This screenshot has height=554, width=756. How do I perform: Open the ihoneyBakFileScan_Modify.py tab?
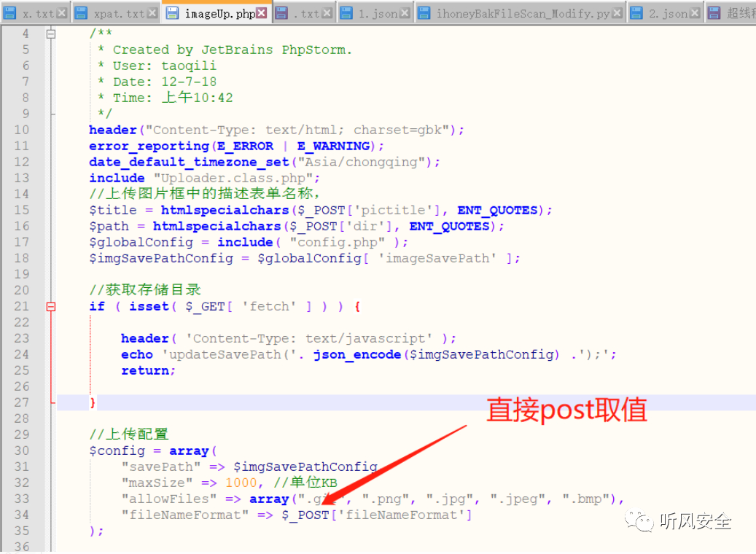click(x=520, y=13)
